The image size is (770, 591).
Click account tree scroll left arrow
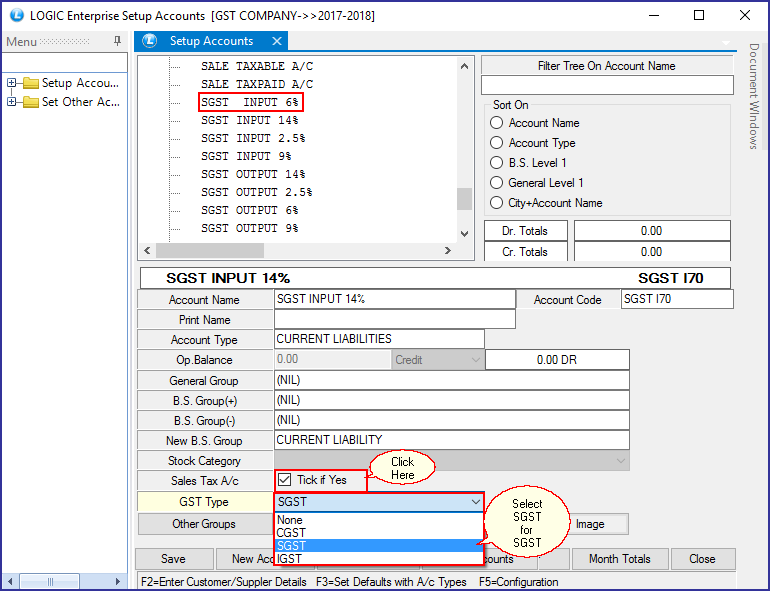(x=147, y=250)
